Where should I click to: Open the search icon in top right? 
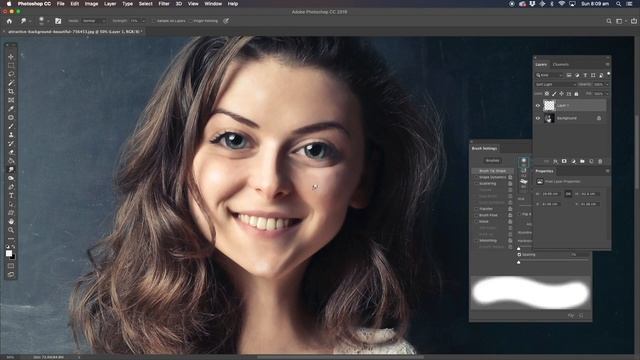609,21
